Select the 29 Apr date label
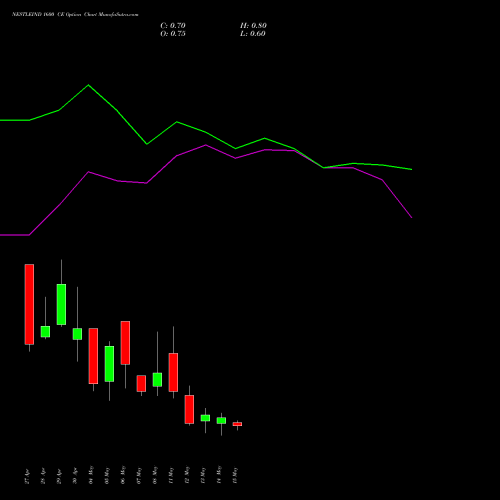500x500 pixels. tap(59, 476)
